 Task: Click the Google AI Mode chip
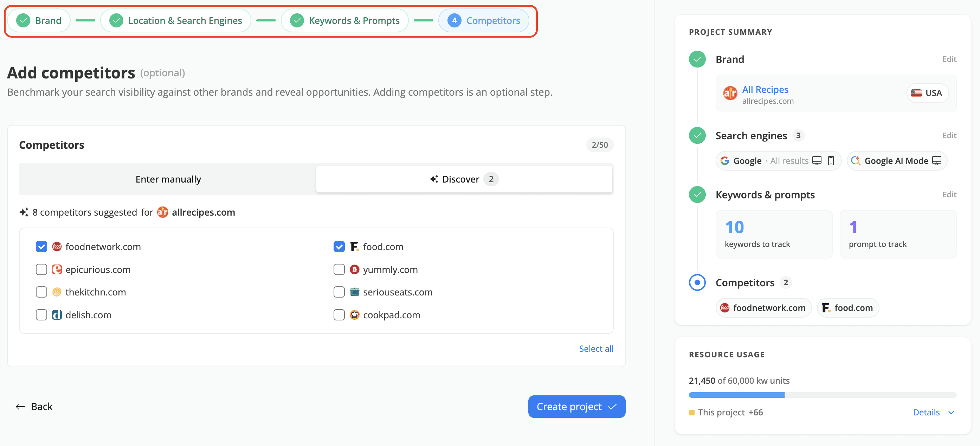point(897,161)
